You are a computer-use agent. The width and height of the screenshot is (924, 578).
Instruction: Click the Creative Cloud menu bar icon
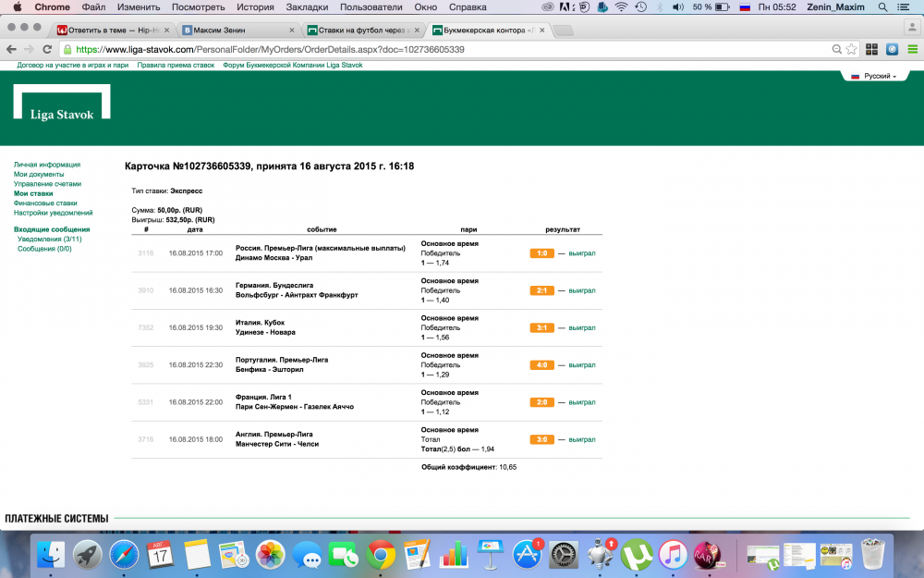[x=548, y=7]
